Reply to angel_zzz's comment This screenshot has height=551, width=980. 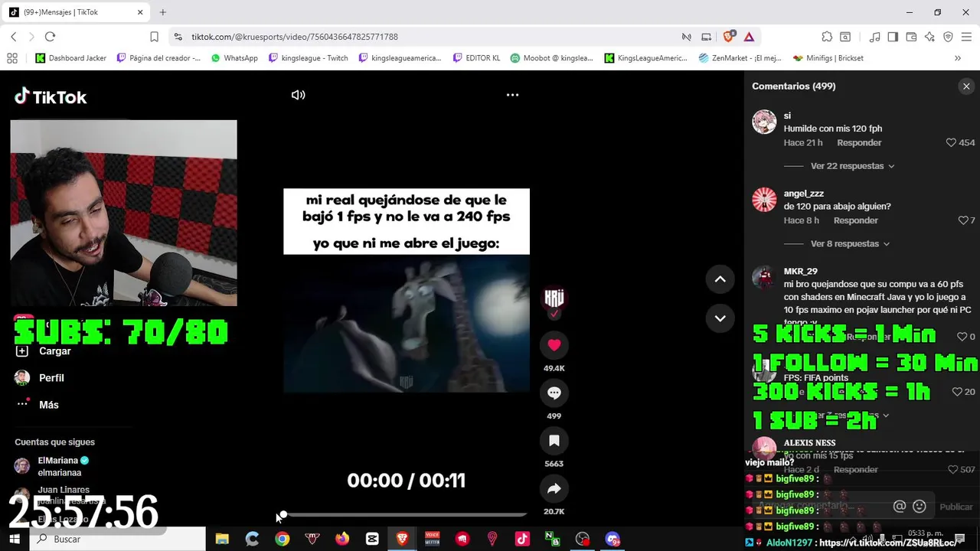pyautogui.click(x=855, y=220)
